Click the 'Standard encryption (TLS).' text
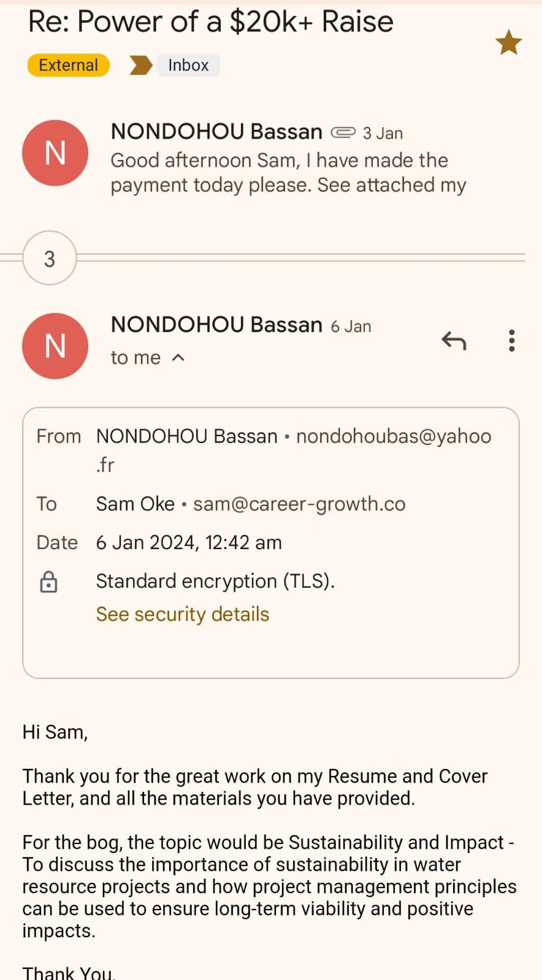 click(x=215, y=581)
